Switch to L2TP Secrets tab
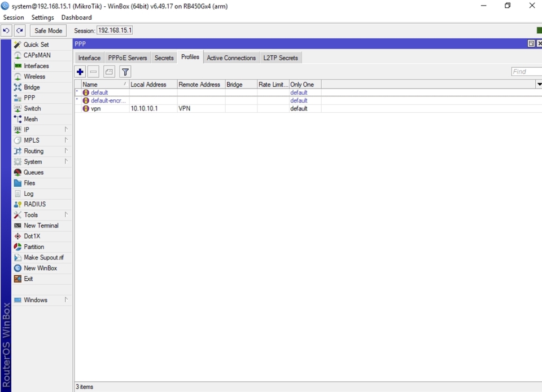Image resolution: width=542 pixels, height=392 pixels. click(x=281, y=58)
